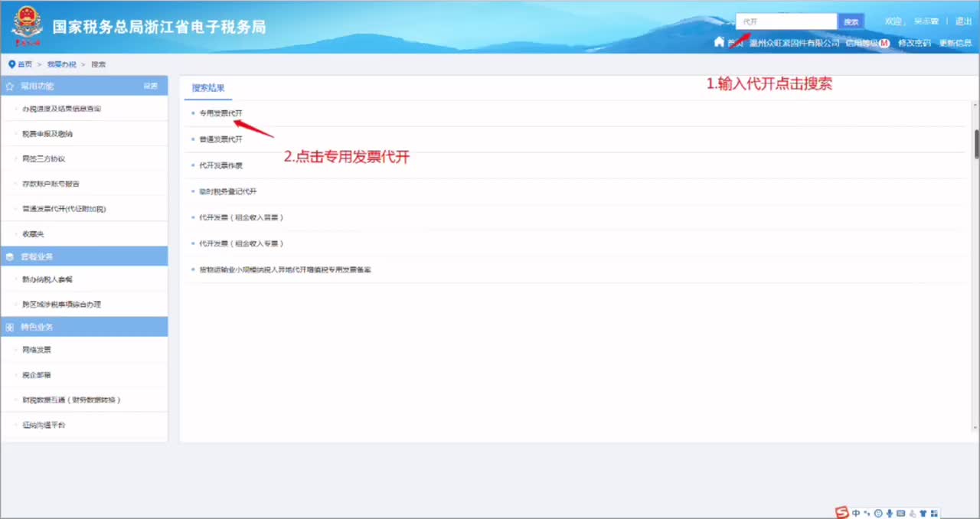Click the 搜索 search button
This screenshot has width=980, height=519.
coord(851,21)
